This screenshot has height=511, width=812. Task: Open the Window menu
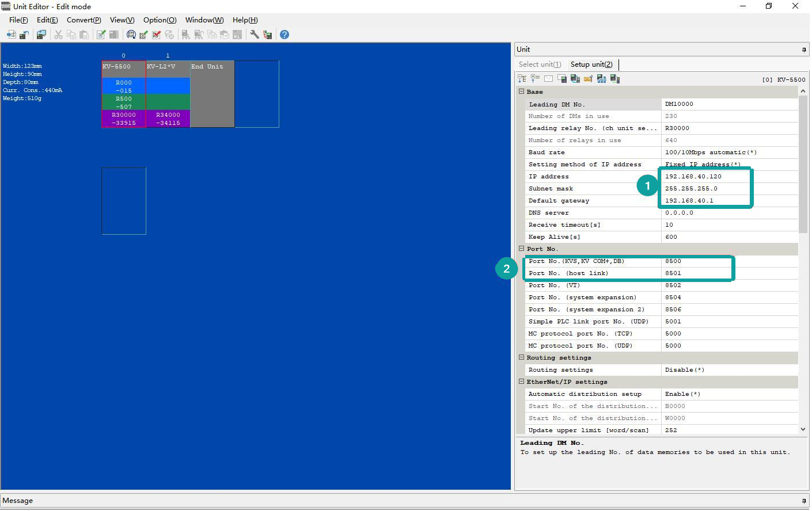point(204,20)
